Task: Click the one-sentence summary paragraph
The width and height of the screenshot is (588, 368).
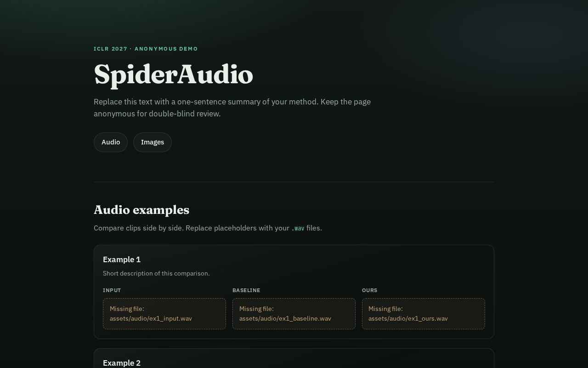Action: [232, 108]
